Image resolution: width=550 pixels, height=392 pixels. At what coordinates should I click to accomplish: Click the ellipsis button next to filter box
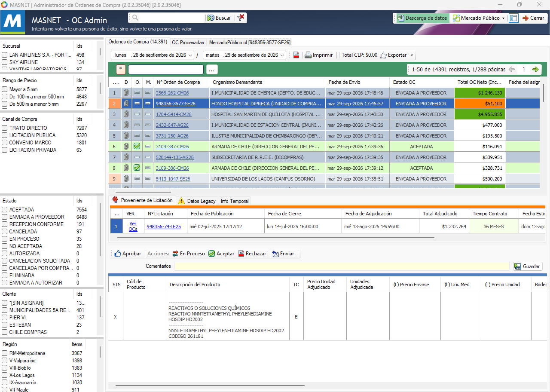(x=212, y=69)
